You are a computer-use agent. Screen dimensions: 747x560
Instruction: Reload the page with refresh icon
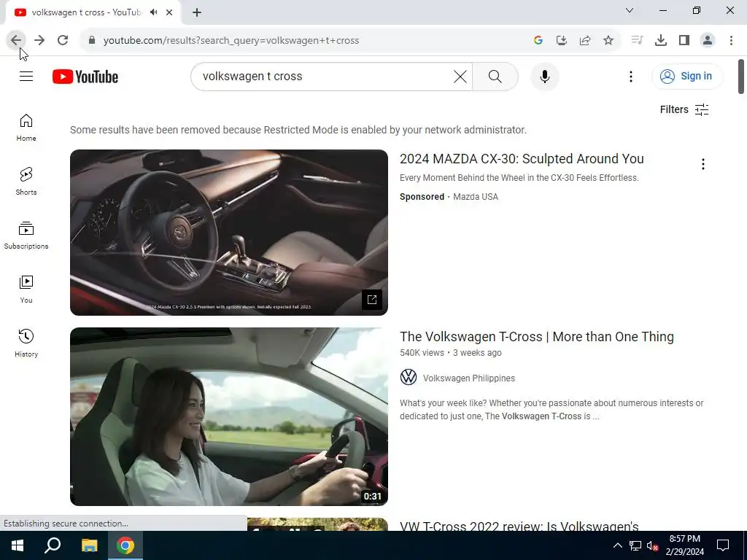[x=63, y=41]
